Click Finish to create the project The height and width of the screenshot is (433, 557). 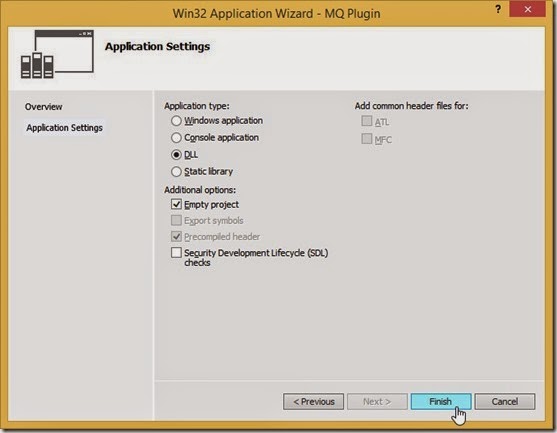441,401
